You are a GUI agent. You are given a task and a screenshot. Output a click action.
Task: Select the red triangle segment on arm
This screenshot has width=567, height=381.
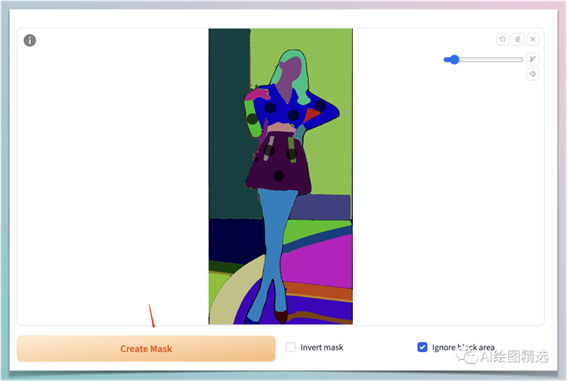point(311,114)
